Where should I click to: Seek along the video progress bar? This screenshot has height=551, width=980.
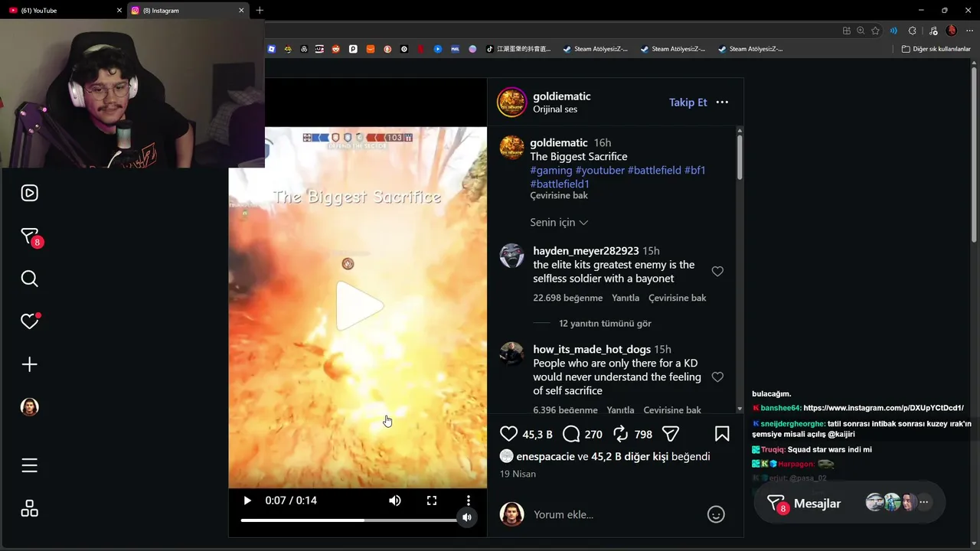[x=349, y=520]
